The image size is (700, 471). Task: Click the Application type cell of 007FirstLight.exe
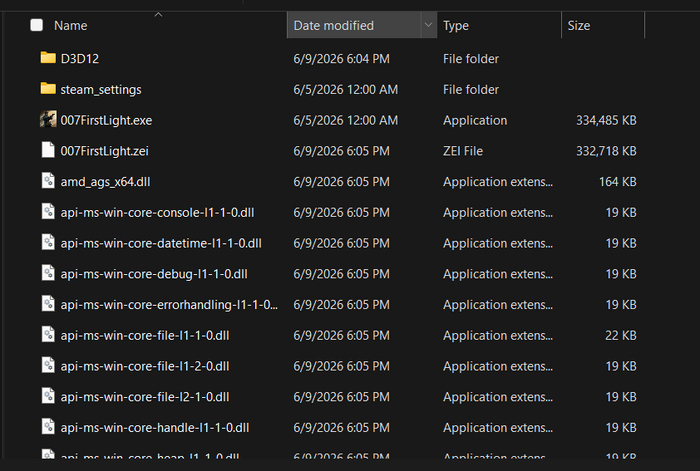click(475, 121)
